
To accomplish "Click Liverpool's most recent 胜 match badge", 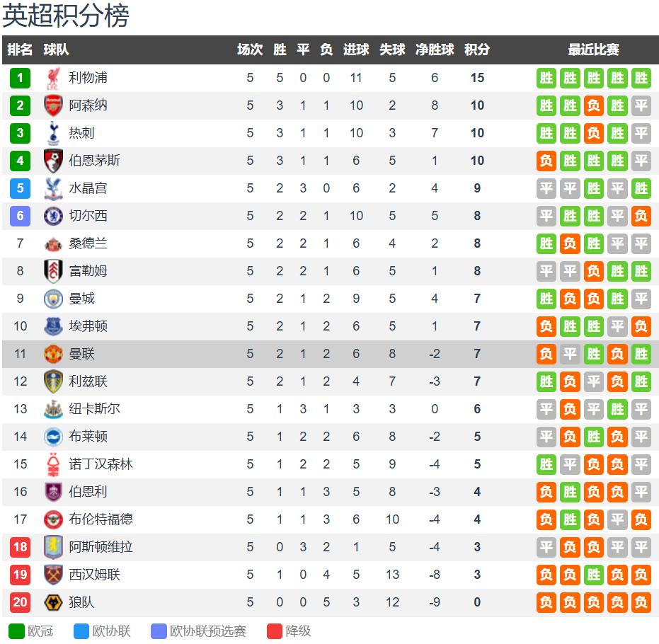I will 641,78.
